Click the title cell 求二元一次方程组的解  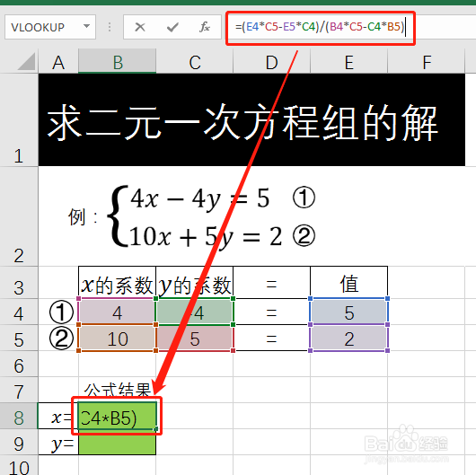[251, 120]
